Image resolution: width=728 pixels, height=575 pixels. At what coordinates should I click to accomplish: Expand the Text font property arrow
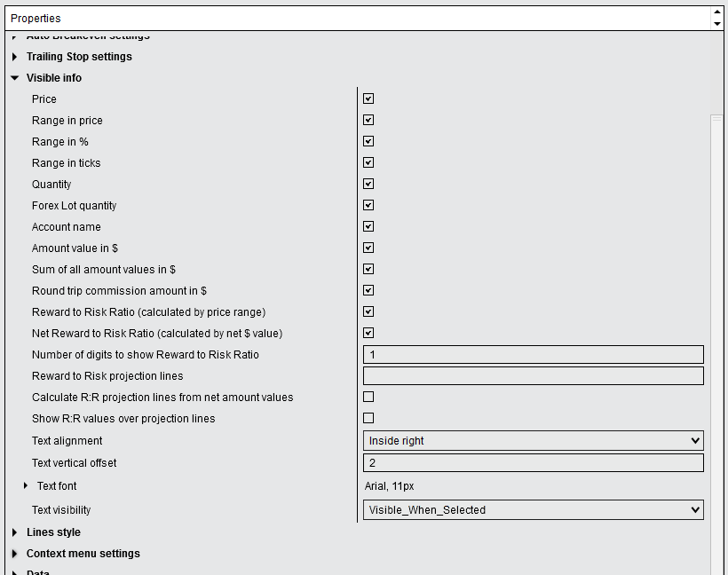(26, 486)
